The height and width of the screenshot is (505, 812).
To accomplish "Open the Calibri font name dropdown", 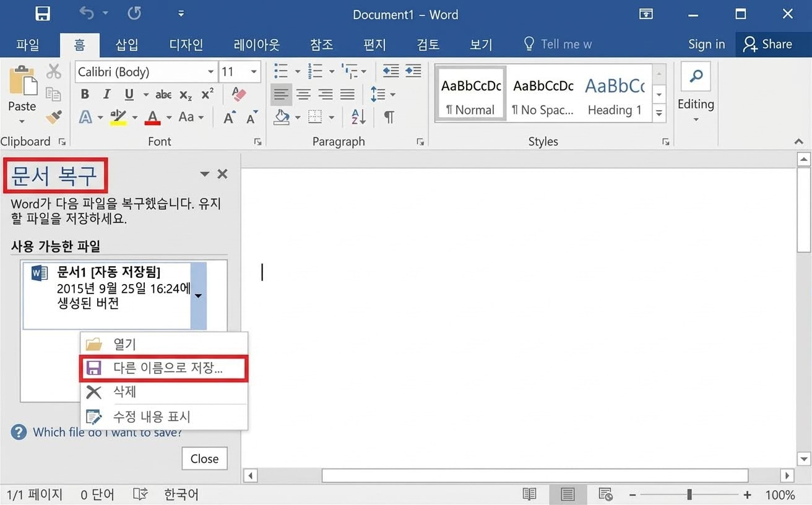I will (x=209, y=72).
